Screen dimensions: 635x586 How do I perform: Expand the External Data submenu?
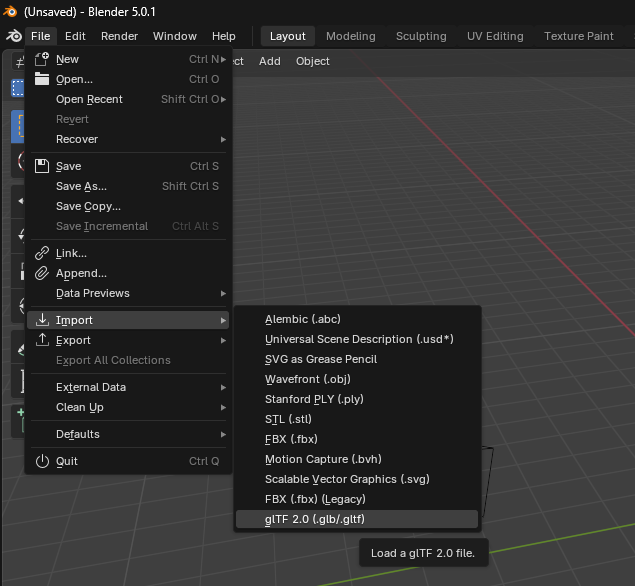click(128, 387)
